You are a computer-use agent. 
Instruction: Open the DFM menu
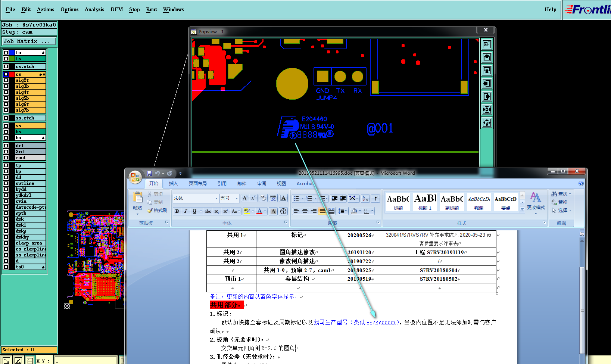pos(117,9)
